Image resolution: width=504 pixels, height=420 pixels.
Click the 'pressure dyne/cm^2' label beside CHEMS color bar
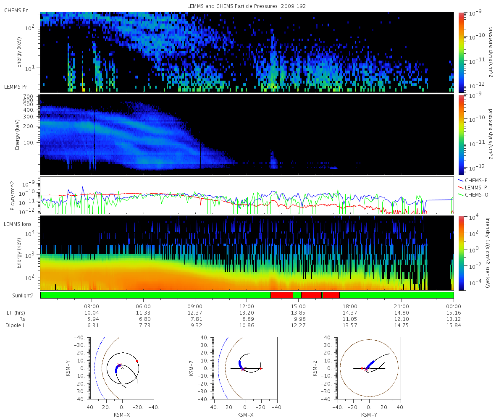[x=490, y=52]
